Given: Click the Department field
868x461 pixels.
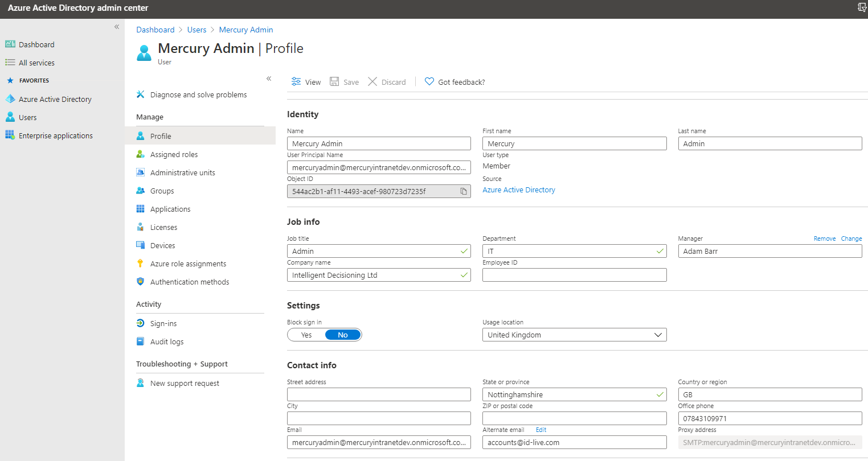Looking at the screenshot, I should pyautogui.click(x=574, y=251).
